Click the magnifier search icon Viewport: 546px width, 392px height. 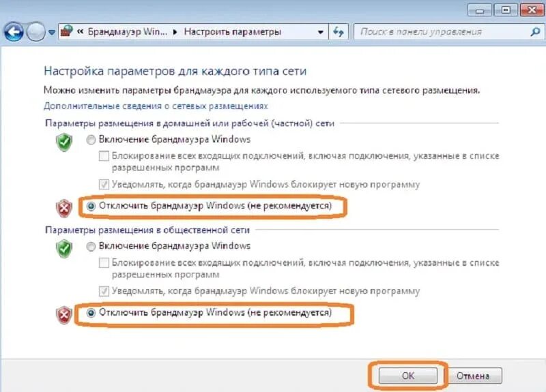[x=535, y=32]
